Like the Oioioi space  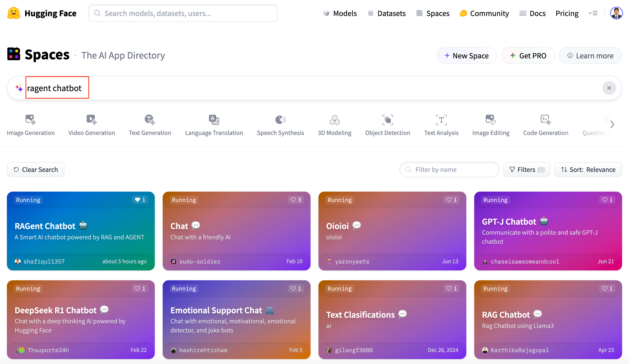[x=451, y=200]
